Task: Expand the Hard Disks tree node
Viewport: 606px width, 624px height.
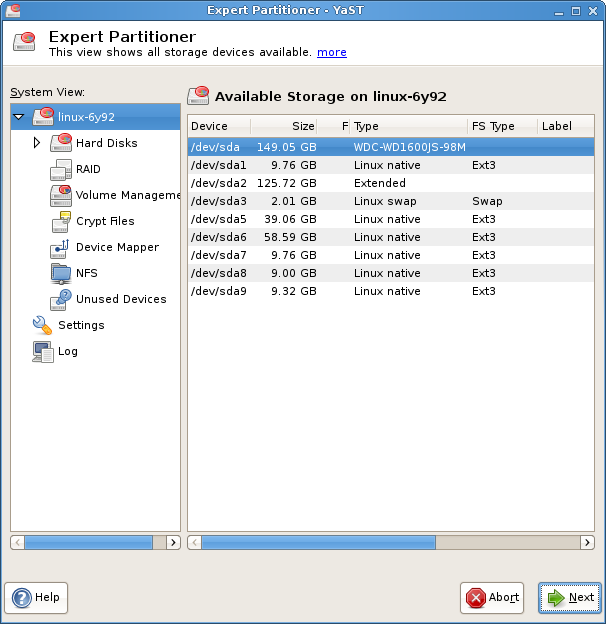Action: [37, 143]
